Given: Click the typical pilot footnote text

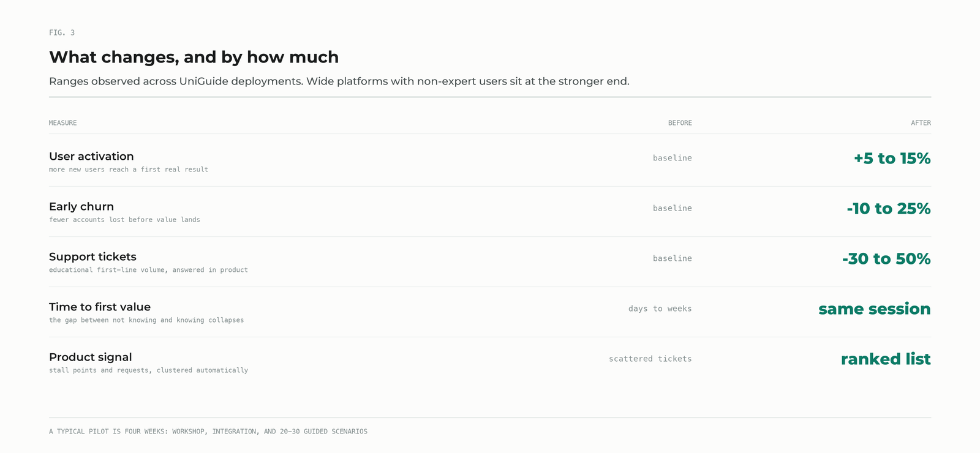Looking at the screenshot, I should [208, 432].
